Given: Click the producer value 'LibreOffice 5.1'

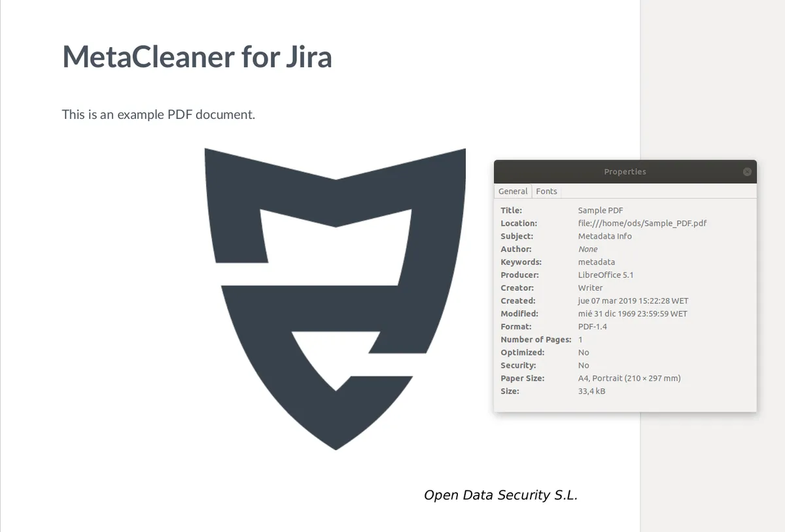Looking at the screenshot, I should point(606,275).
